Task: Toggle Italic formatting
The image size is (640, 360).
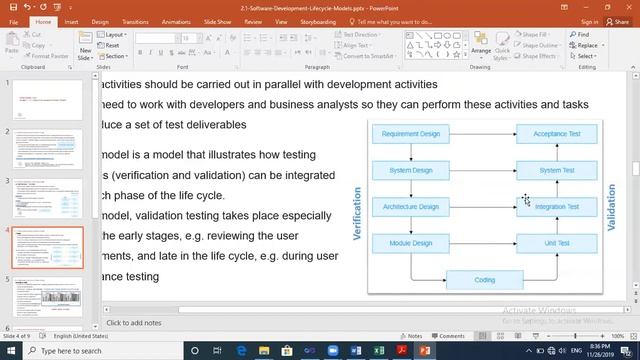Action: pyautogui.click(x=150, y=53)
